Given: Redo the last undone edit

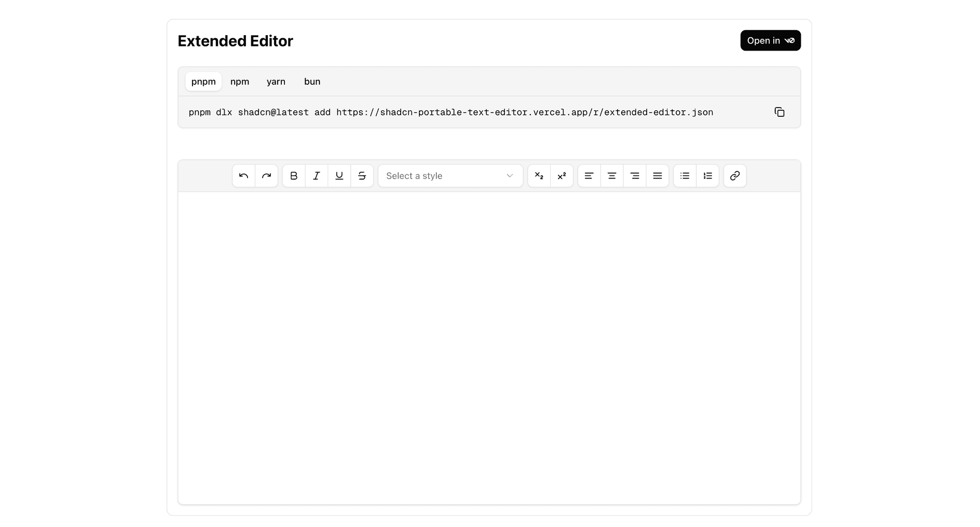Looking at the screenshot, I should click(266, 176).
